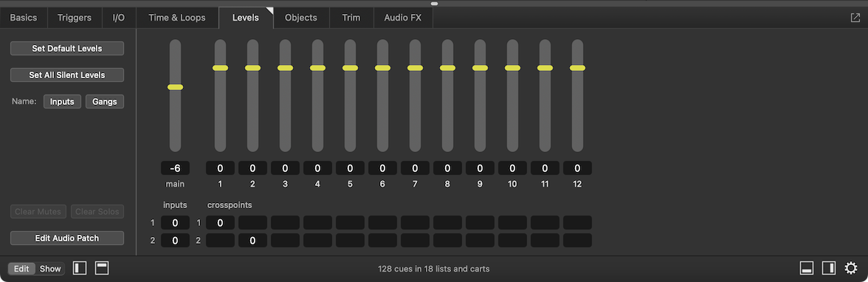Toggle the left sidebar panel icon
Screen dimensions: 868x282
pos(80,268)
